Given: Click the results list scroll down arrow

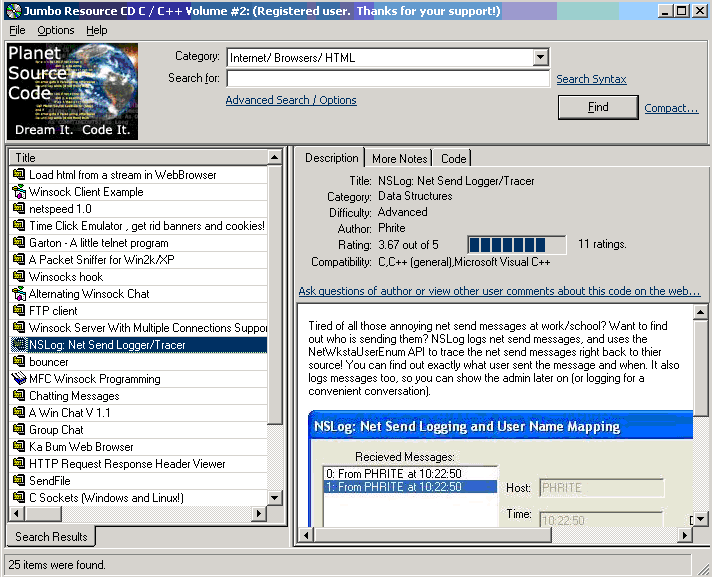Looking at the screenshot, I should [274, 498].
